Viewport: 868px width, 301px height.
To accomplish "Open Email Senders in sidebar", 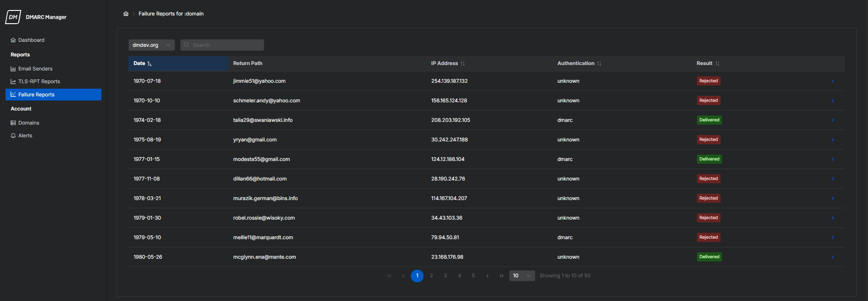I will tap(35, 69).
